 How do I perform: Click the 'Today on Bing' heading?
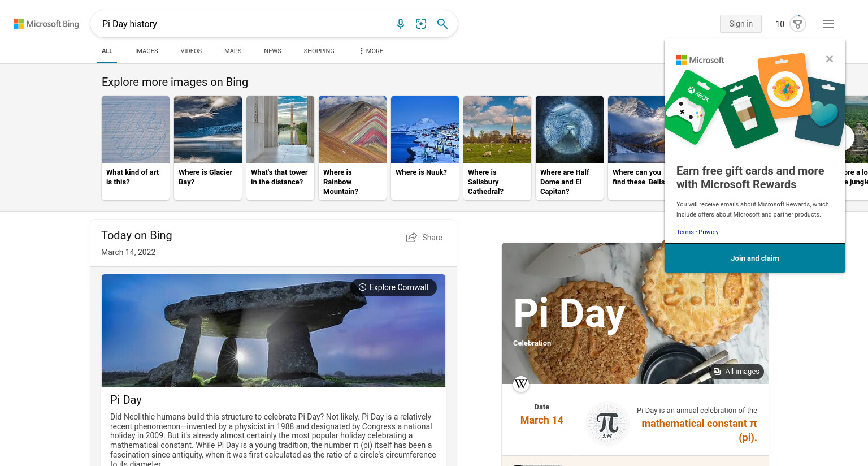coord(137,235)
